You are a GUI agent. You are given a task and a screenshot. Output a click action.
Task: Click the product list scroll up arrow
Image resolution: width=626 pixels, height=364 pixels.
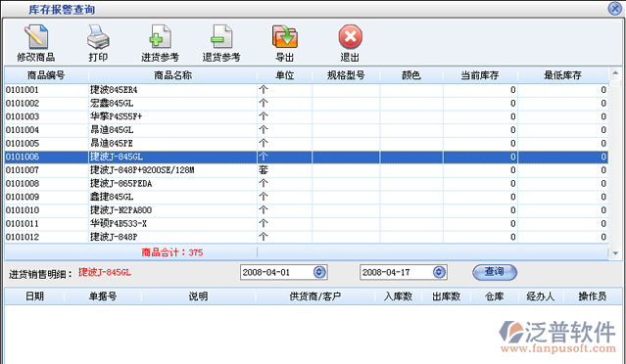615,72
